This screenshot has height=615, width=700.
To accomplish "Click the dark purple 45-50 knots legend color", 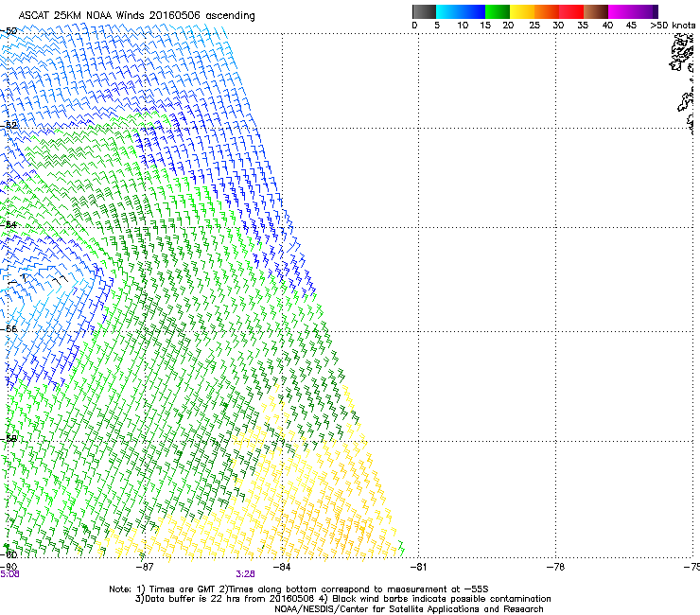I will click(645, 11).
